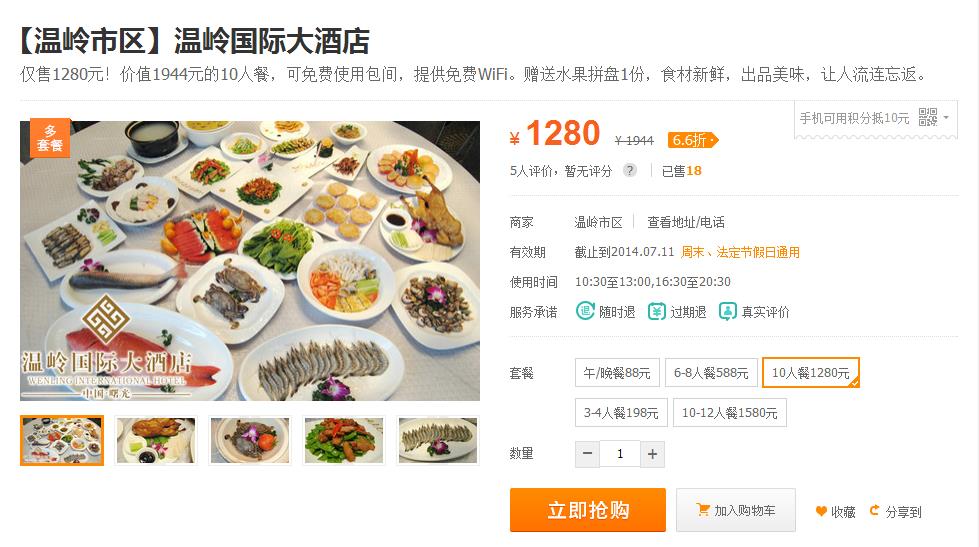Expand the mobile points dropdown arrow
The image size is (979, 547).
tap(946, 117)
